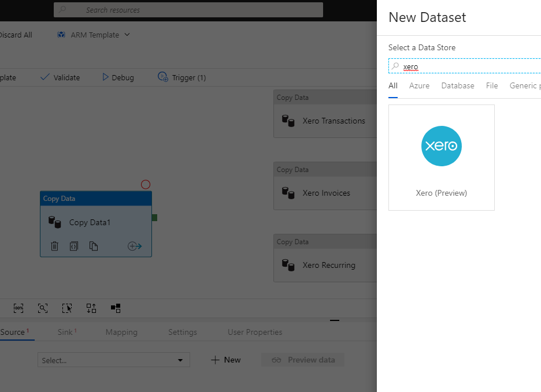Validate the pipeline
The height and width of the screenshot is (392, 541).
point(60,77)
